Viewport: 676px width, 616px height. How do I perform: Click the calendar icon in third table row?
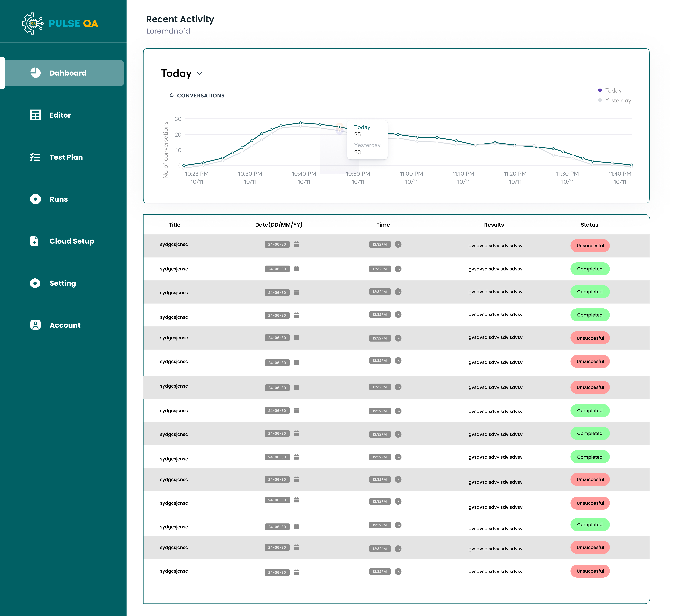pyautogui.click(x=296, y=292)
